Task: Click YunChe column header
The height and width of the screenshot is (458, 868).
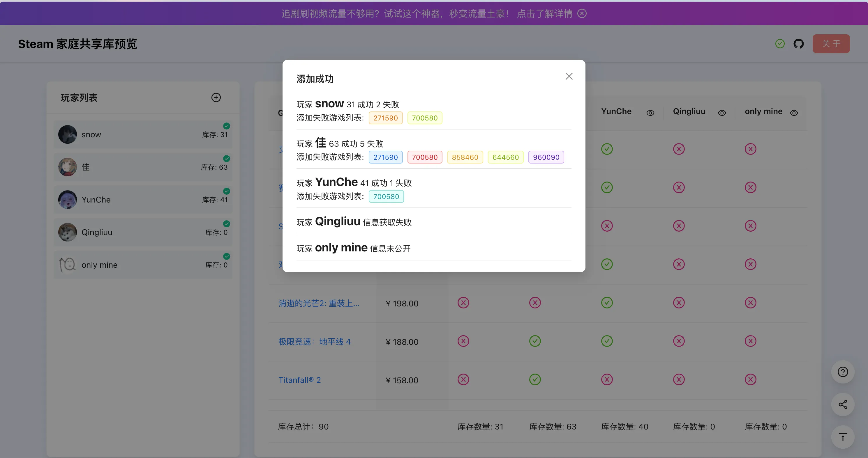Action: coord(616,111)
